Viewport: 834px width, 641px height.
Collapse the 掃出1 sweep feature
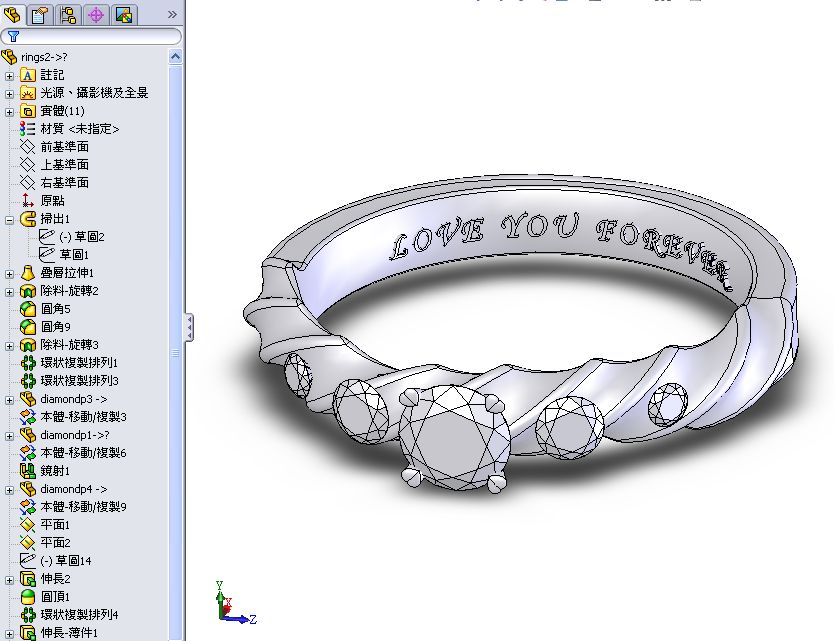click(x=8, y=219)
